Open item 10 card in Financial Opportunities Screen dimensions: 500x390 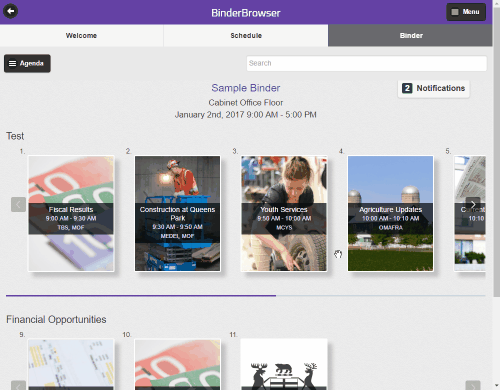click(x=177, y=364)
